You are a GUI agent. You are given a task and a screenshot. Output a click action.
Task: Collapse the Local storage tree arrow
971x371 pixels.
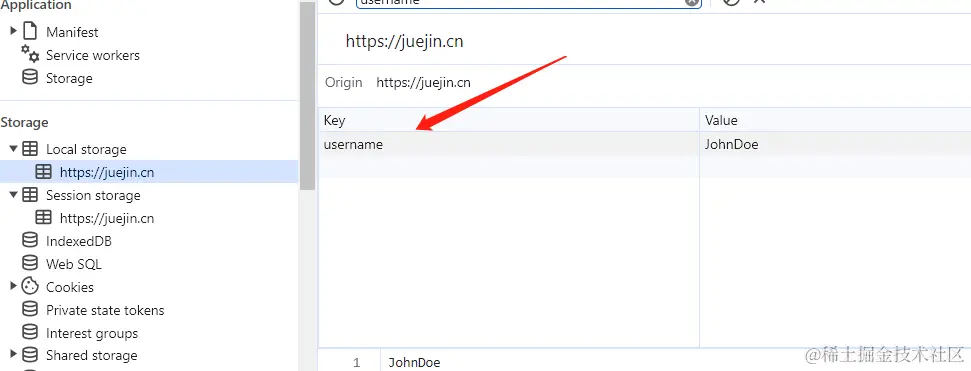click(x=14, y=149)
